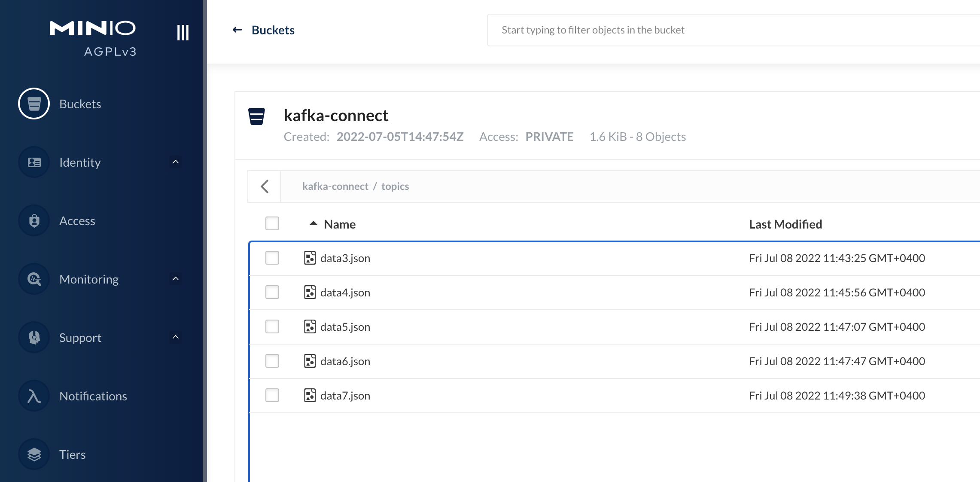
Task: Click the back arrow next to Buckets
Action: click(237, 30)
